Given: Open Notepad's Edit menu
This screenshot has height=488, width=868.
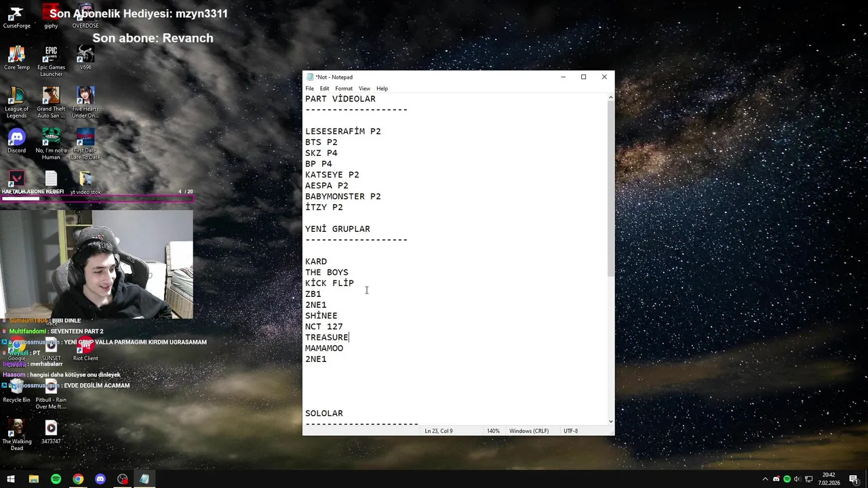Looking at the screenshot, I should pos(325,89).
